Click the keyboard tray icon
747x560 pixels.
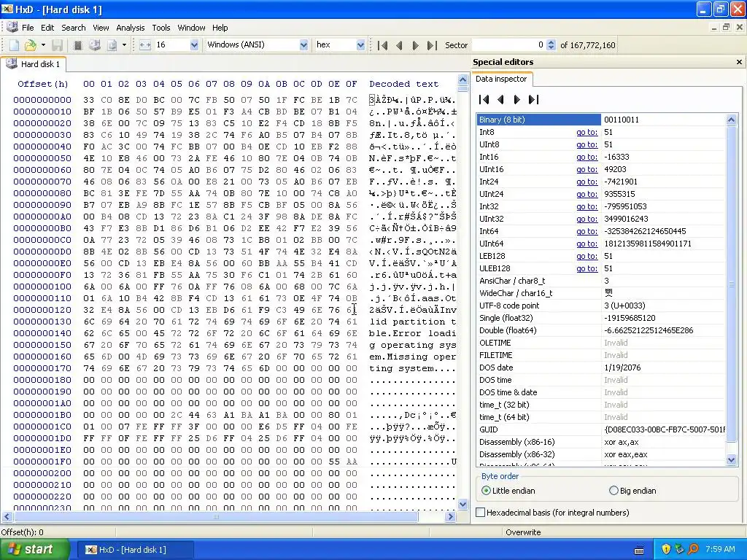click(639, 551)
